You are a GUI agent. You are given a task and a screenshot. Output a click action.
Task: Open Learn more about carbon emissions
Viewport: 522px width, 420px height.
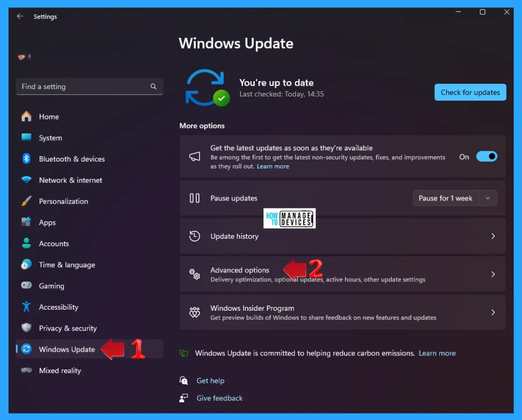(x=437, y=353)
